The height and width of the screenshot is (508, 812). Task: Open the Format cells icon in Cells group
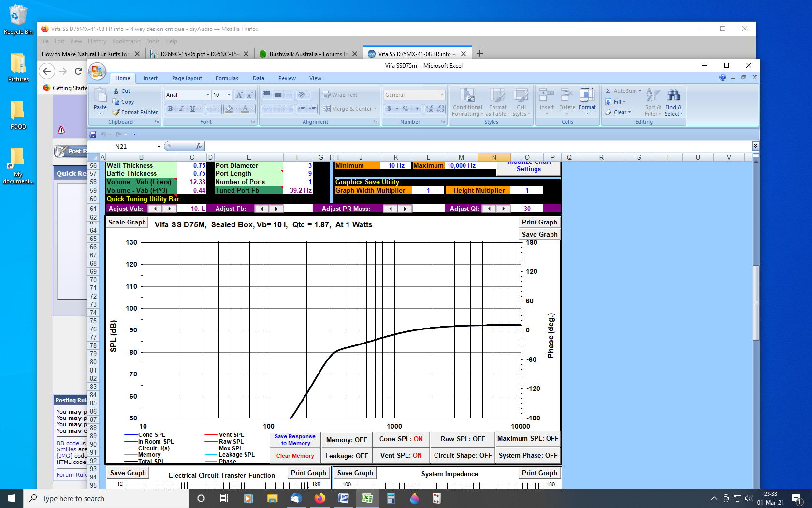(x=587, y=95)
